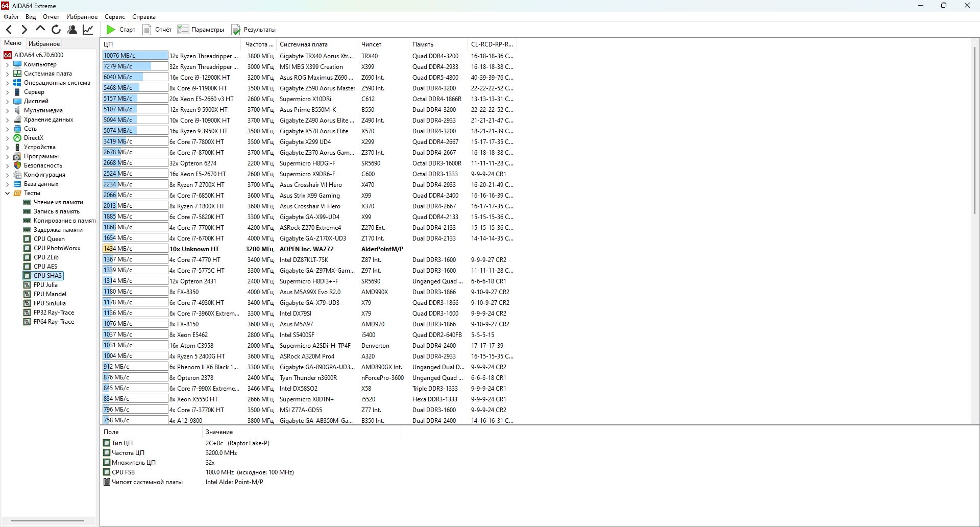Click the Back navigation arrow icon
The image size is (980, 527).
(9, 30)
